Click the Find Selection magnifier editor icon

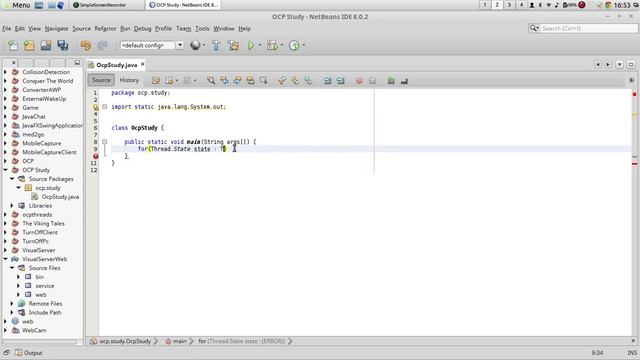211,80
